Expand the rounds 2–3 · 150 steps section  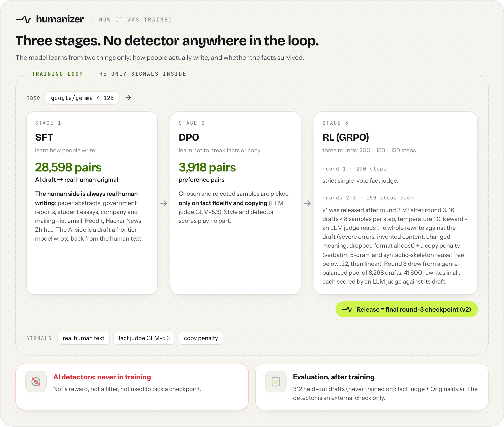coord(368,198)
